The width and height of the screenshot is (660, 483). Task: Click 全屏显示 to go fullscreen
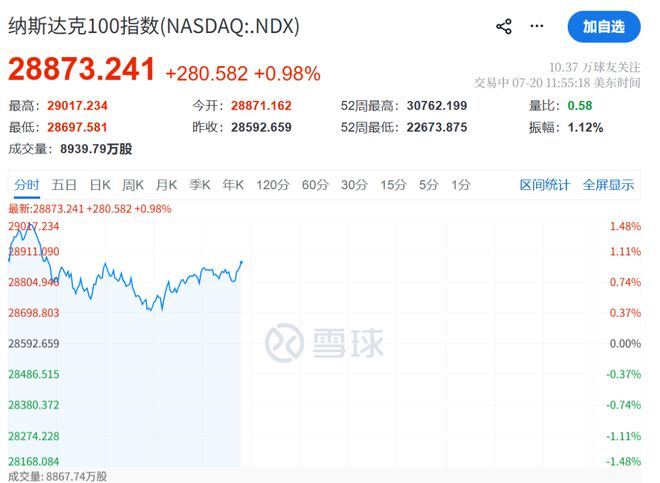click(608, 185)
